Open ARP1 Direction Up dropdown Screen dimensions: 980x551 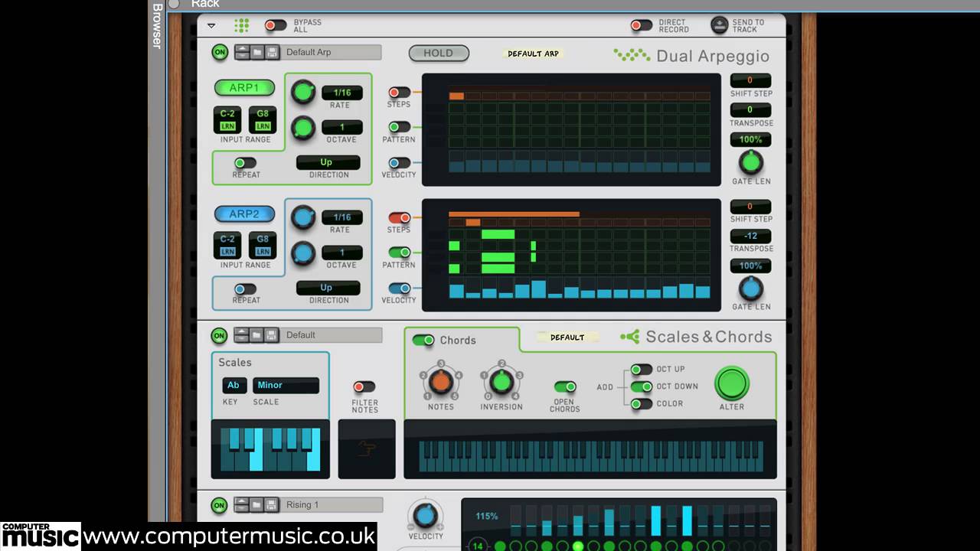click(328, 162)
